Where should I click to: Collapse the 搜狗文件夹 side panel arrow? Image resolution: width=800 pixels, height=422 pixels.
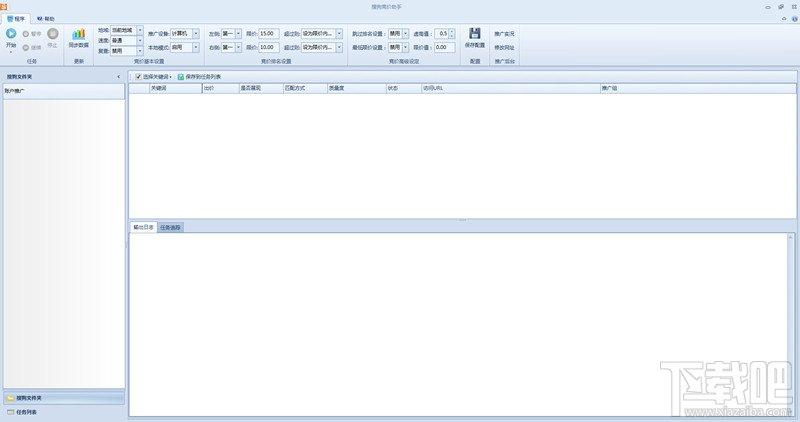click(118, 77)
